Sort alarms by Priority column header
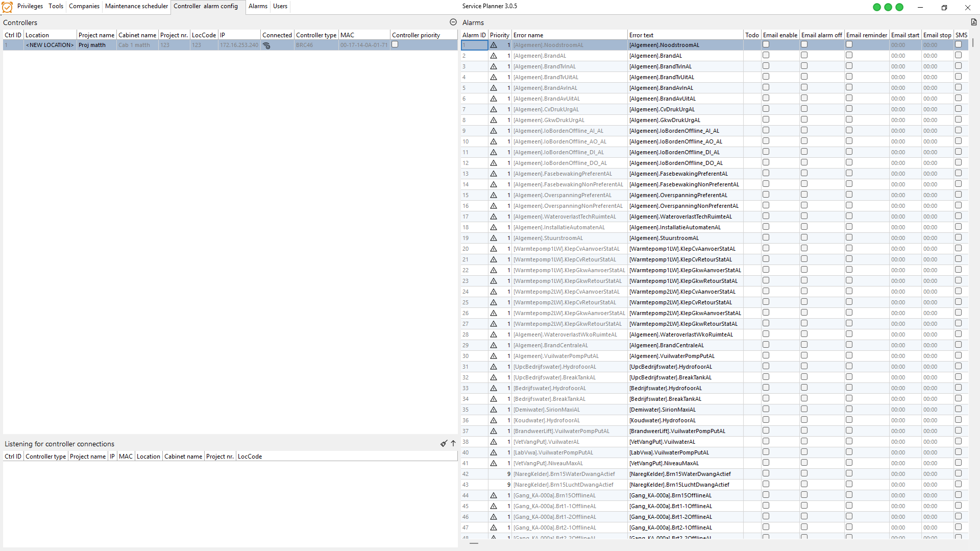The image size is (980, 551). coord(500,35)
